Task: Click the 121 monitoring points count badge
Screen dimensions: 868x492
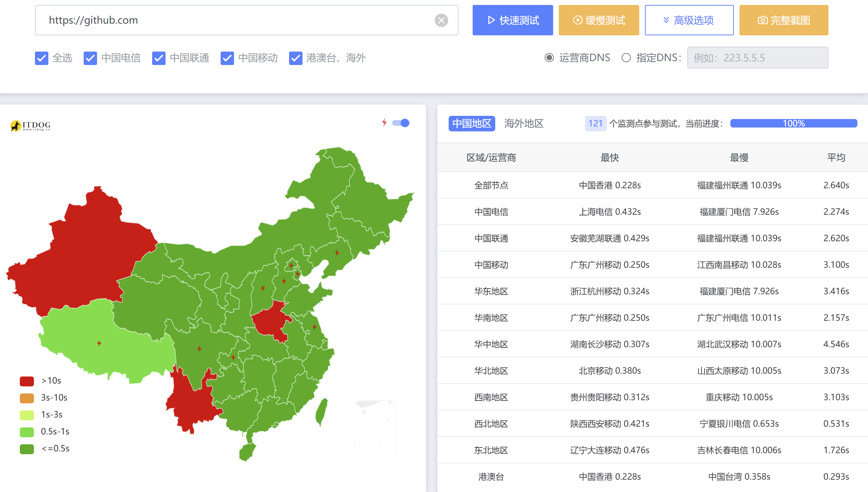Action: (x=595, y=124)
